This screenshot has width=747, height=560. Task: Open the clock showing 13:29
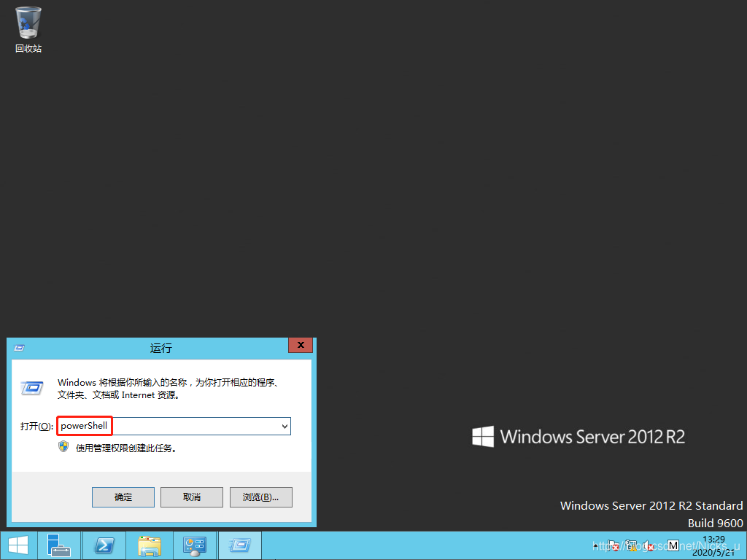tap(713, 545)
